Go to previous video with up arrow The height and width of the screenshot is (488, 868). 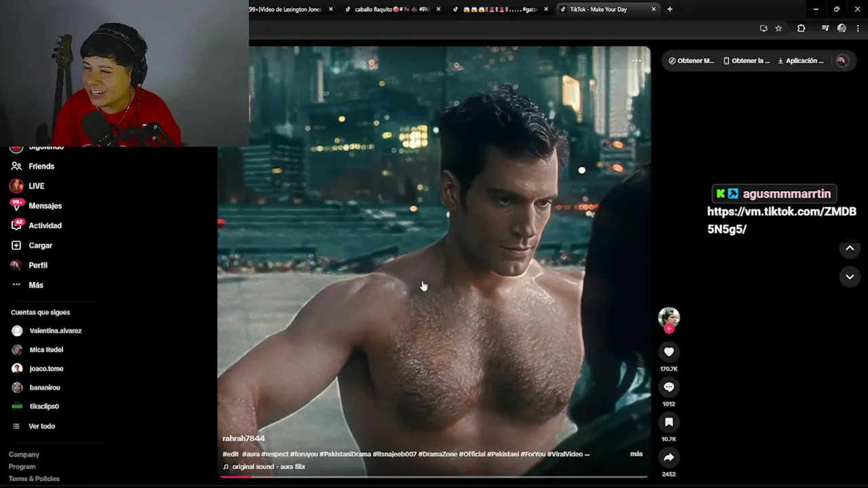850,248
